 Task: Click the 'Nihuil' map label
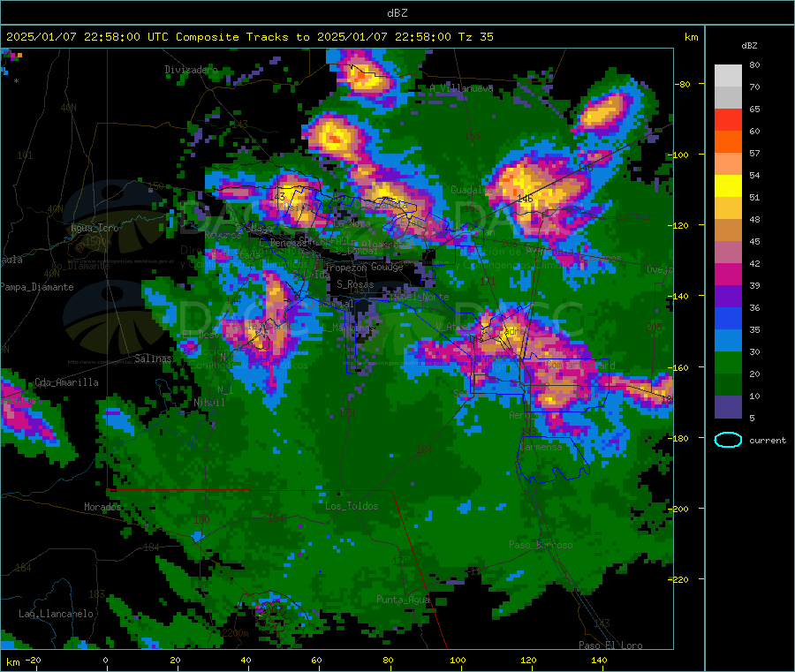click(x=209, y=403)
